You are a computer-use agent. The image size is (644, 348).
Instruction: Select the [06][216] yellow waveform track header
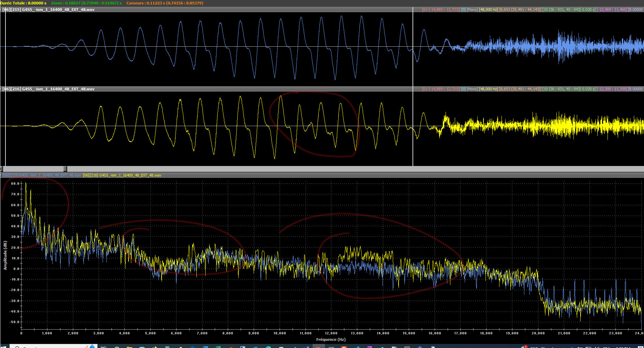coord(48,89)
